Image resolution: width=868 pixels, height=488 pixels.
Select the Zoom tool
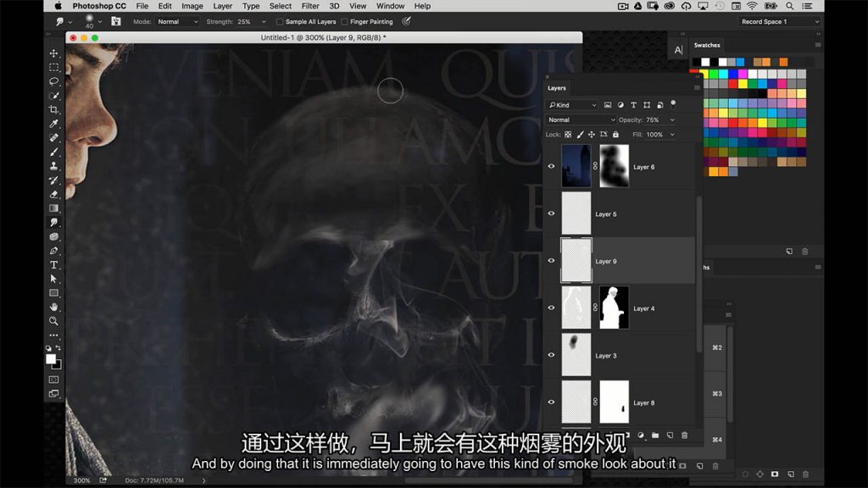coord(53,321)
